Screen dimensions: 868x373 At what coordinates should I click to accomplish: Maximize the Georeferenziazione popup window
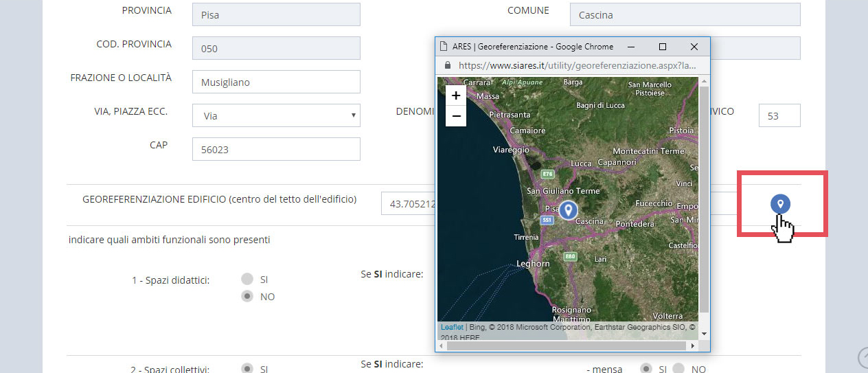[663, 47]
